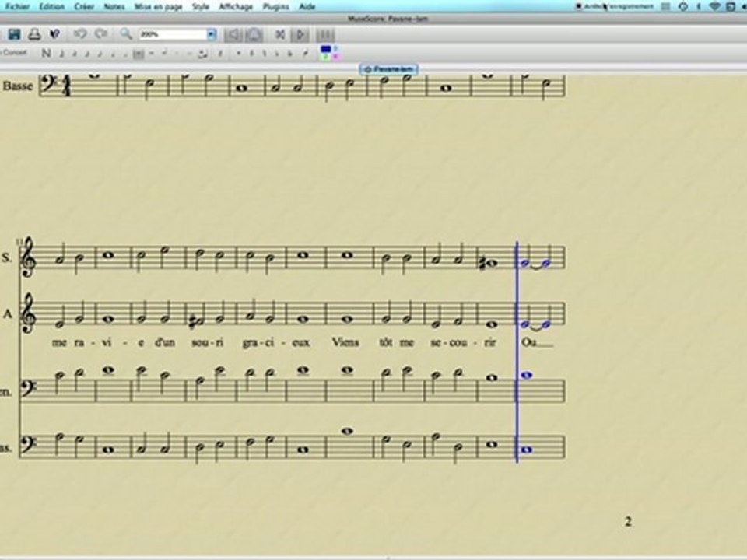Click the treble clef of the S. staff
The height and width of the screenshot is (560, 747).
pyautogui.click(x=29, y=257)
